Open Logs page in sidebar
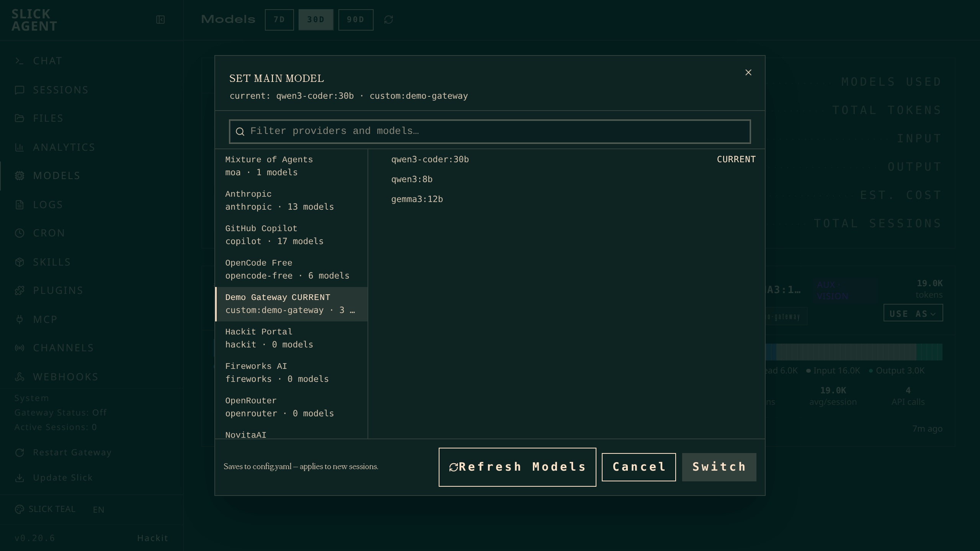 click(x=91, y=204)
